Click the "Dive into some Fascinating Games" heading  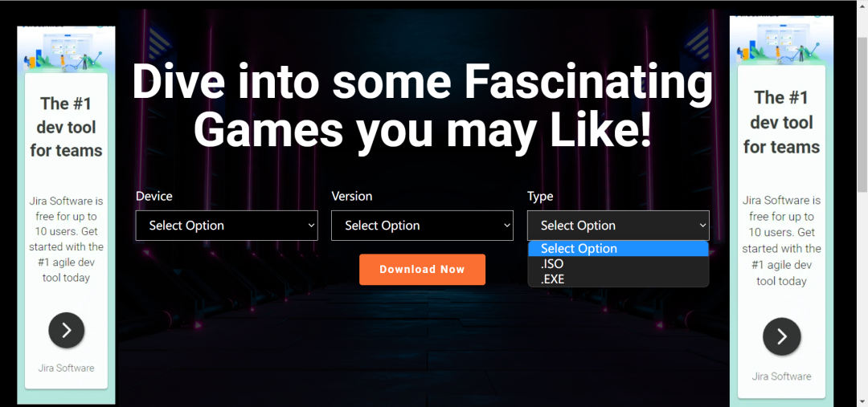[x=422, y=105]
